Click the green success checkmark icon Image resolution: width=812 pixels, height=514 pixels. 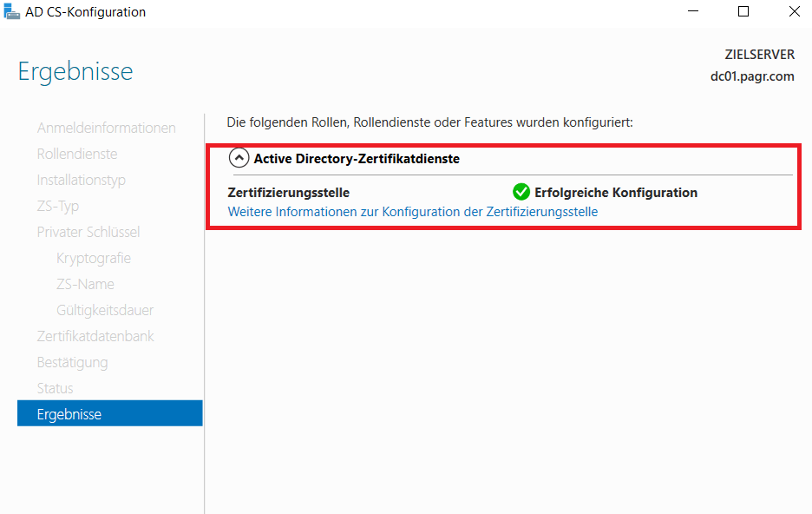click(x=521, y=193)
